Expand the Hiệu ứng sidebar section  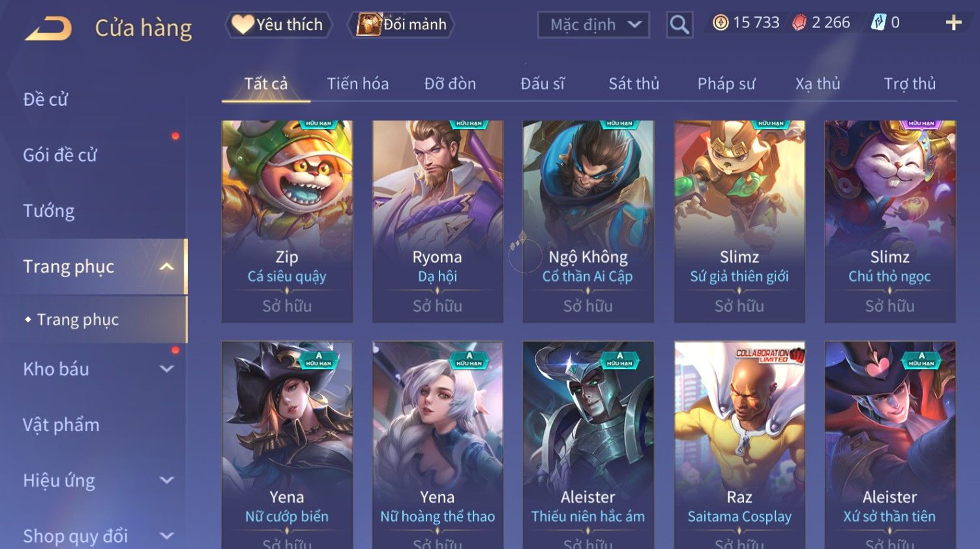click(167, 481)
